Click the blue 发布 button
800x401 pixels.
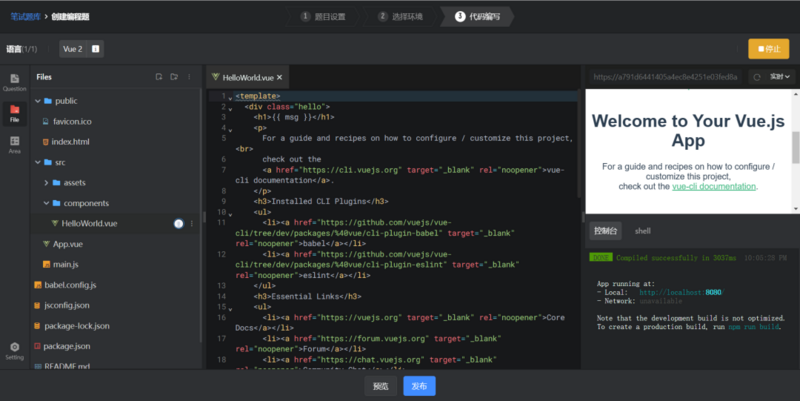[x=419, y=386]
